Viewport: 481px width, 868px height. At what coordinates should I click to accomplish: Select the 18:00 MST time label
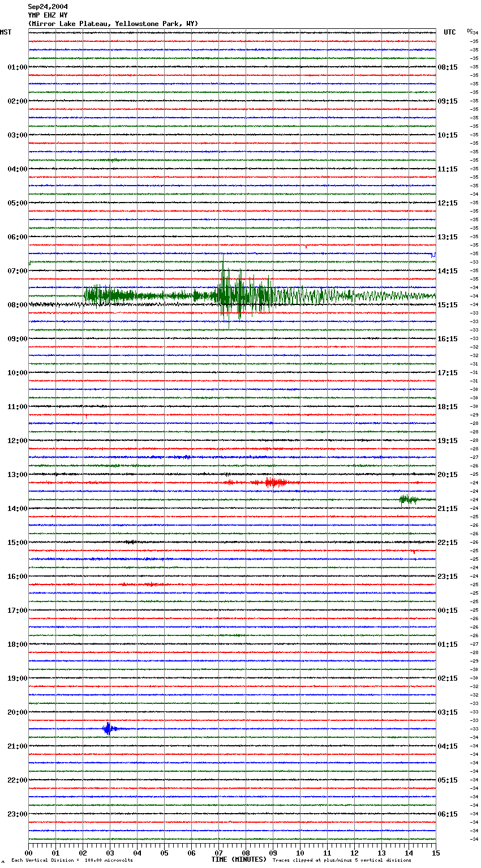coord(17,644)
